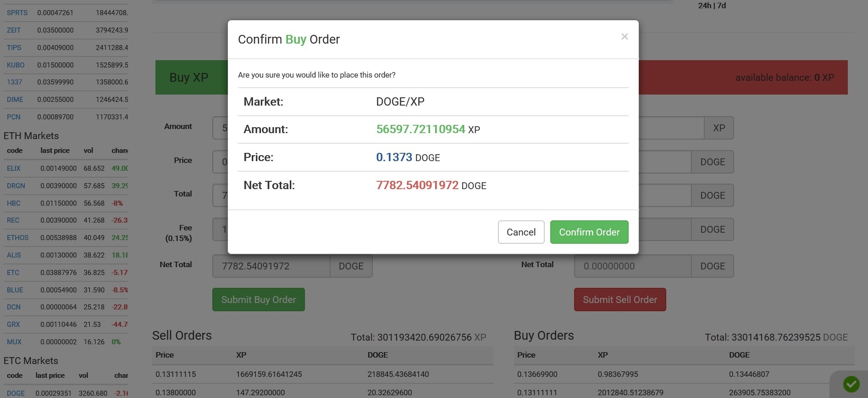The image size is (868, 398).
Task: Open the MUX market in ETH Markets
Action: pos(14,342)
